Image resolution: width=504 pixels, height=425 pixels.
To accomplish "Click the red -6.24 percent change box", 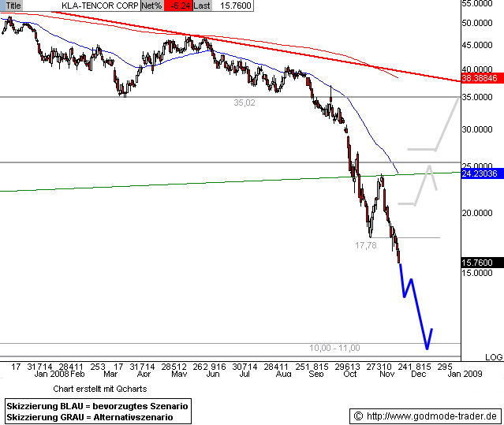I will click(x=178, y=5).
